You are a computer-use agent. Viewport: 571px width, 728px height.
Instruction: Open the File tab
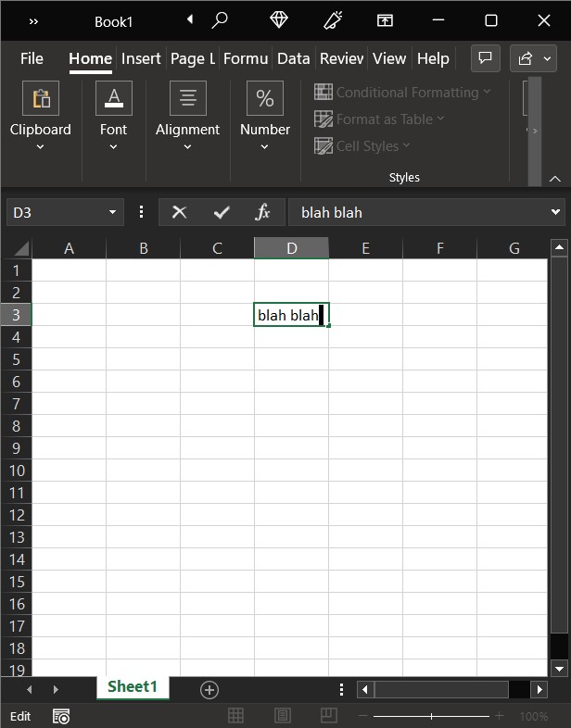pos(32,58)
